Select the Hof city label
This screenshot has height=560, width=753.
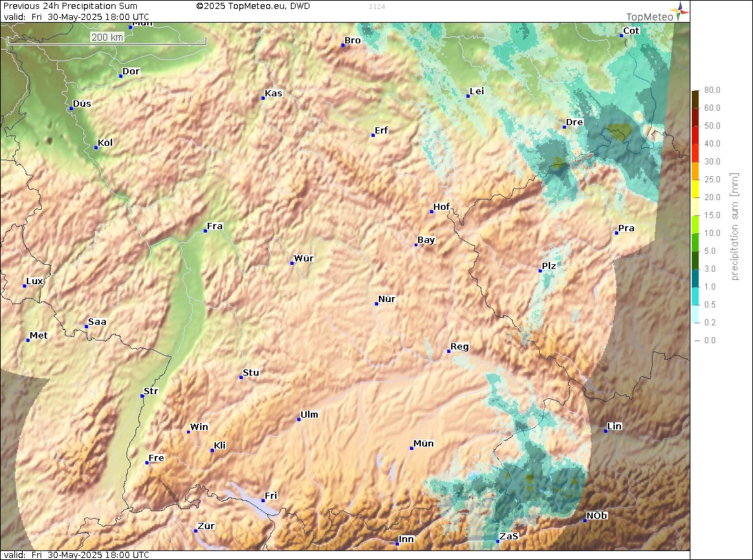click(x=441, y=206)
